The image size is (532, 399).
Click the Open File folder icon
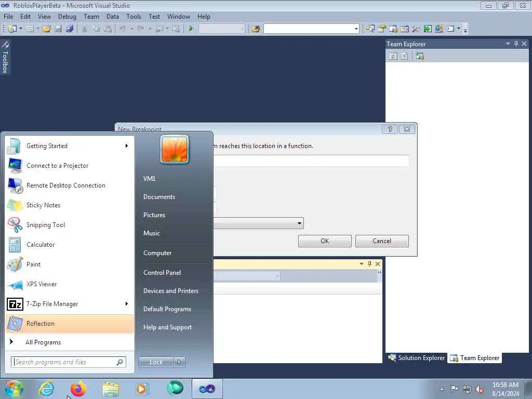click(46, 29)
